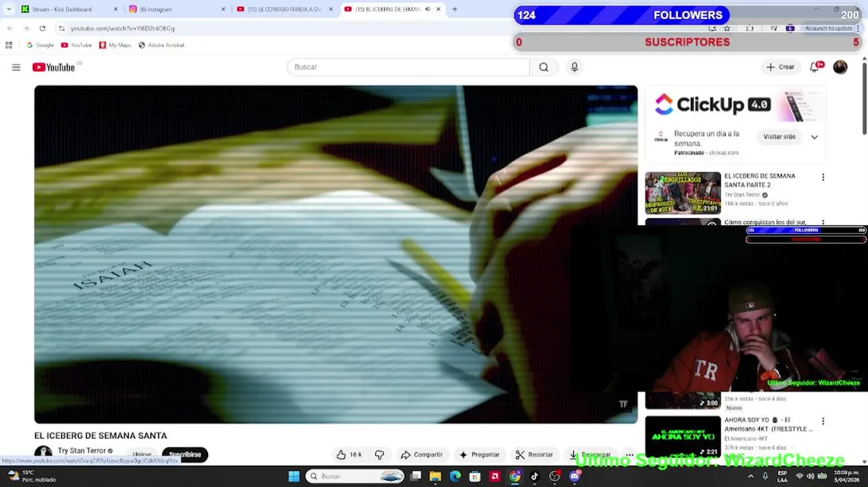Close the Kick Dashboard tab
This screenshot has height=487, width=868.
coord(116,9)
